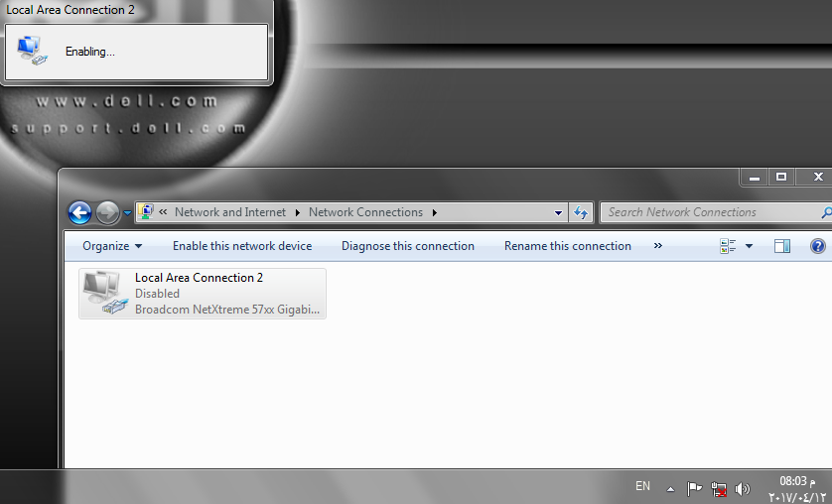Viewport: 832px width, 504px height.
Task: Click the Enabling dialog network icon
Action: [x=32, y=51]
